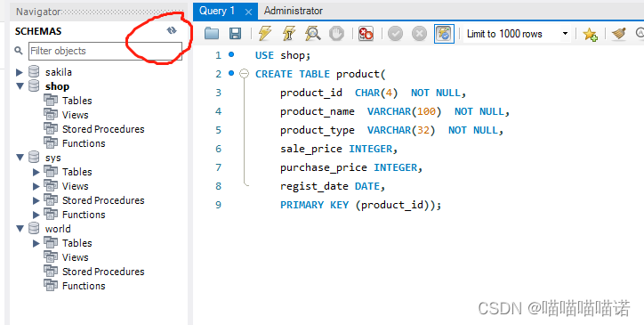Click the Filter objects search field
644x325 pixels.
click(x=105, y=51)
